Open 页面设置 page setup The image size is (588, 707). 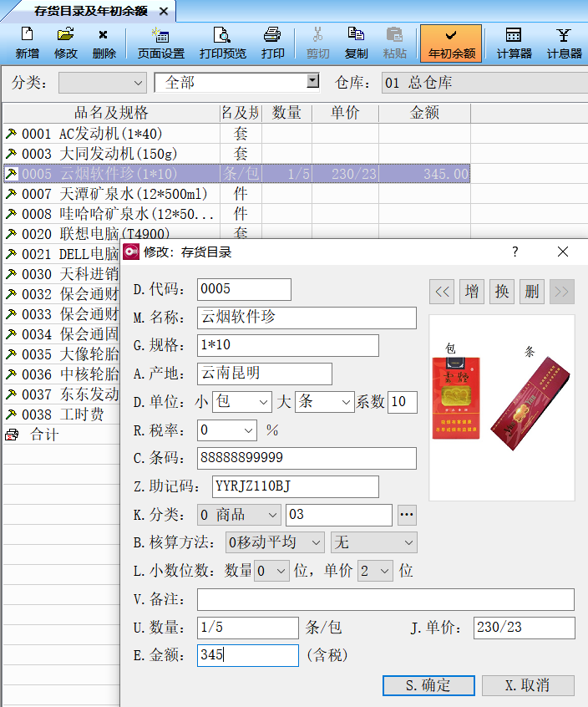coord(161,43)
